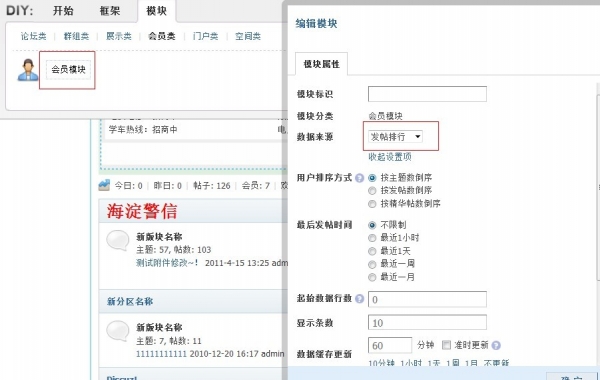The width and height of the screenshot is (600, 380).
Task: Click the 会员模块 module button
Action: (x=68, y=70)
